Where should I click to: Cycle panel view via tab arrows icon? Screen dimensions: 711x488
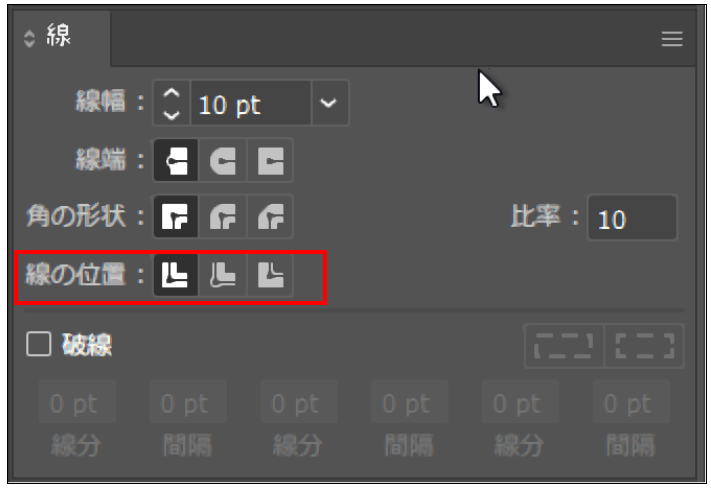[29, 39]
